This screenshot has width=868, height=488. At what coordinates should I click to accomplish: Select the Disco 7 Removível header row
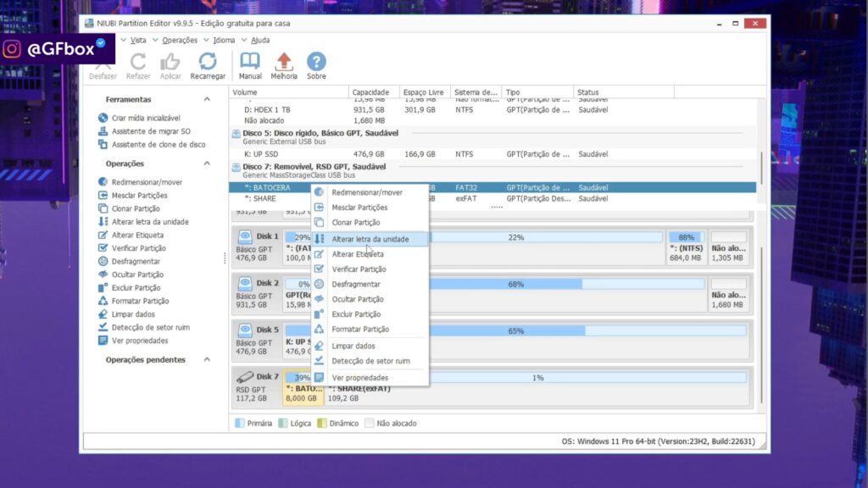(x=492, y=170)
